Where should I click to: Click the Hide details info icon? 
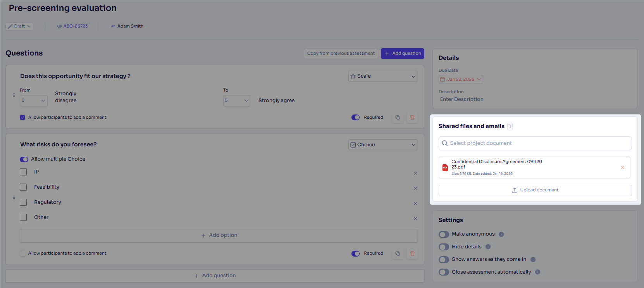[488, 247]
